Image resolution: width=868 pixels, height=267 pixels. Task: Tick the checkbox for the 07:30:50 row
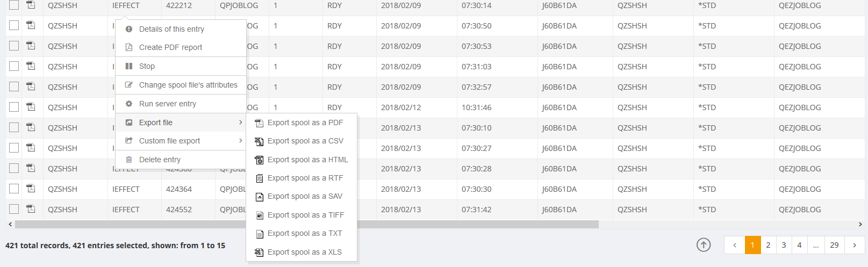coord(14,25)
